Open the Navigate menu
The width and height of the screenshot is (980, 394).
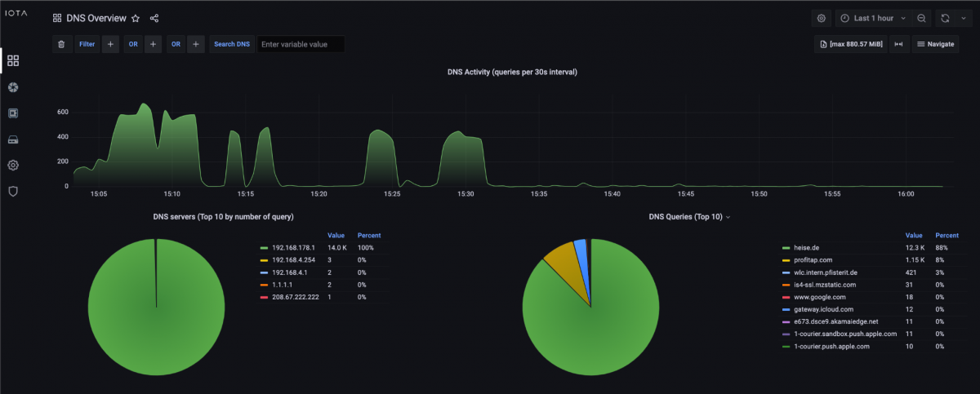[x=935, y=44]
